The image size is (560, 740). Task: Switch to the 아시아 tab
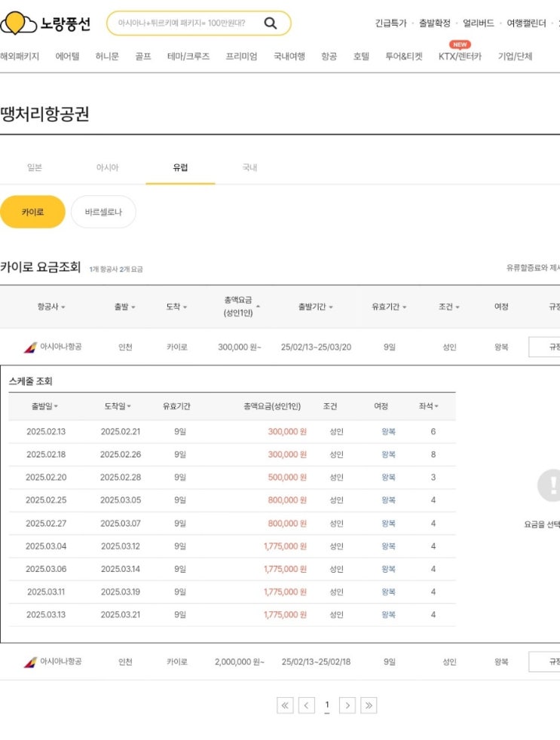click(x=107, y=167)
